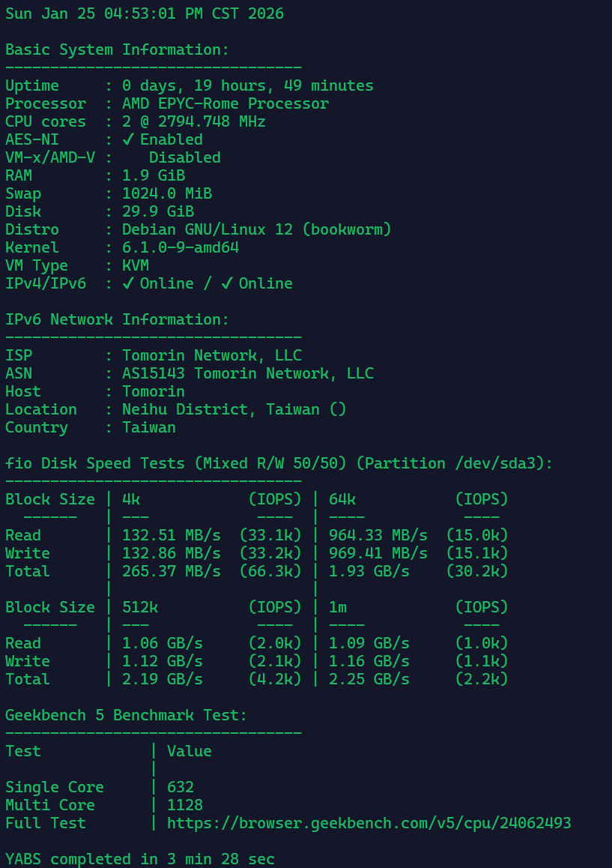Screen dimensions: 612x868
Task: Click the VM-x/AMD-V Disabled value
Action: click(184, 157)
